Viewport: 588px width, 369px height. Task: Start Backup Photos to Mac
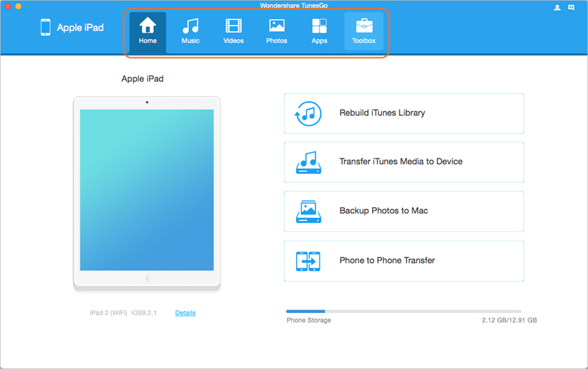pyautogui.click(x=403, y=211)
